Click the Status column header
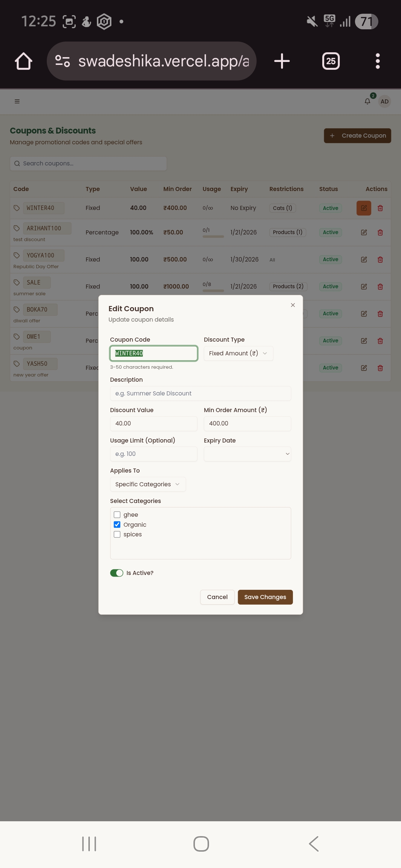401x868 pixels. pyautogui.click(x=329, y=189)
